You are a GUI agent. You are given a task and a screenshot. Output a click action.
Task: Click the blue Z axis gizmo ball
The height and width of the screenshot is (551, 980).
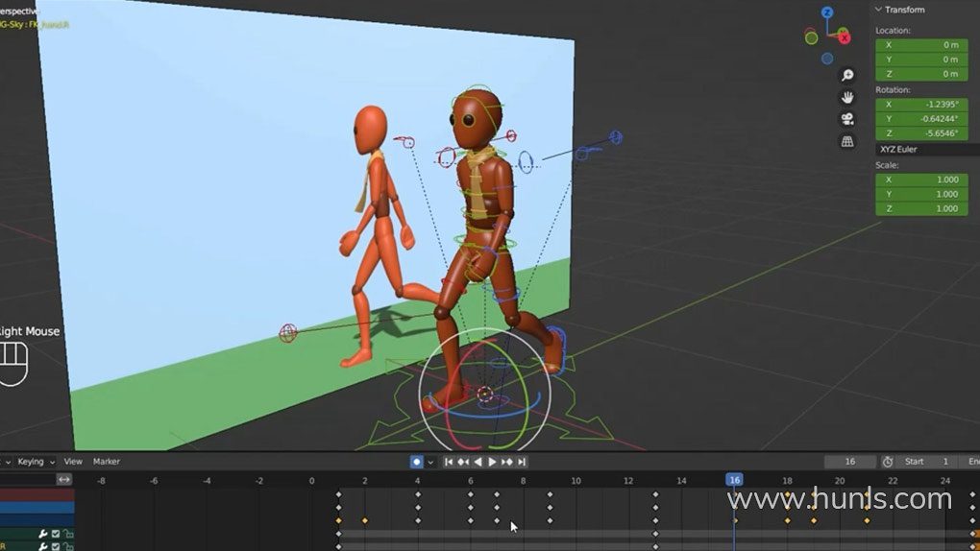pos(827,13)
